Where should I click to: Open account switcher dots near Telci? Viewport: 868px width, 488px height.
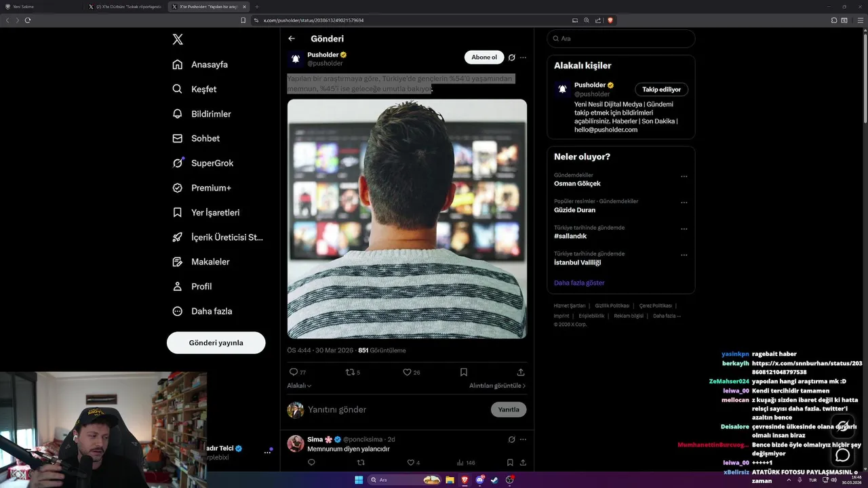pyautogui.click(x=267, y=452)
